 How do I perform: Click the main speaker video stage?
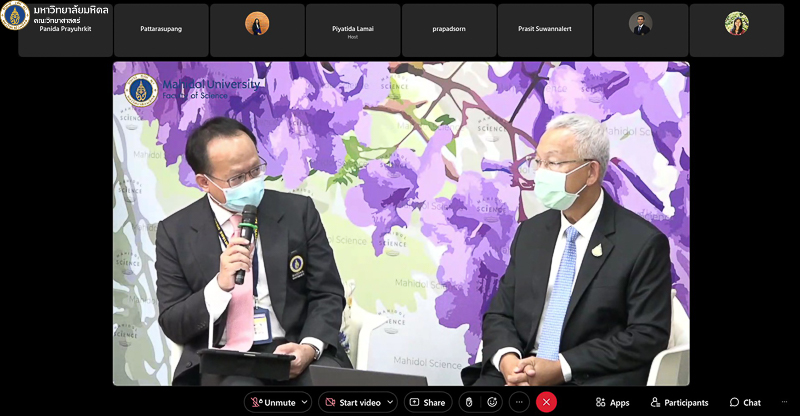point(400,223)
